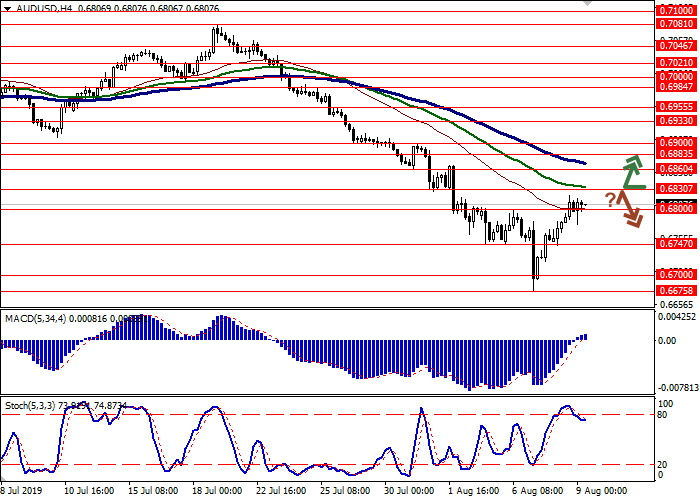Select the 0.6830 price level label
The width and height of the screenshot is (700, 500).
[x=674, y=188]
